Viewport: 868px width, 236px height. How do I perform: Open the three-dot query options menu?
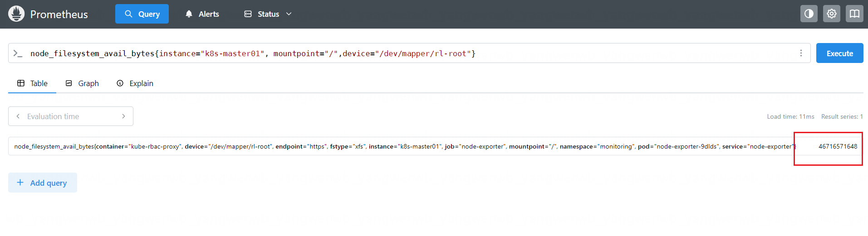(801, 53)
